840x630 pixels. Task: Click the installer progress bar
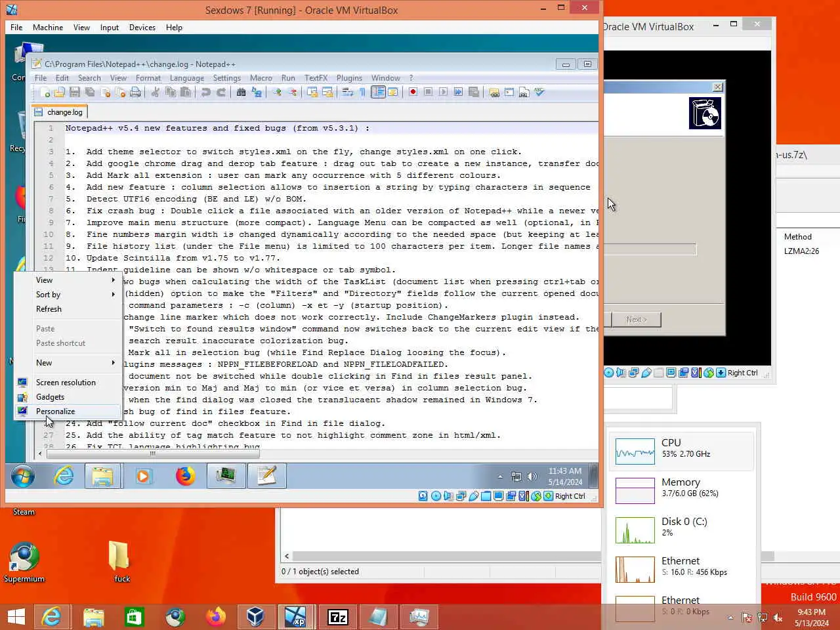pos(650,249)
